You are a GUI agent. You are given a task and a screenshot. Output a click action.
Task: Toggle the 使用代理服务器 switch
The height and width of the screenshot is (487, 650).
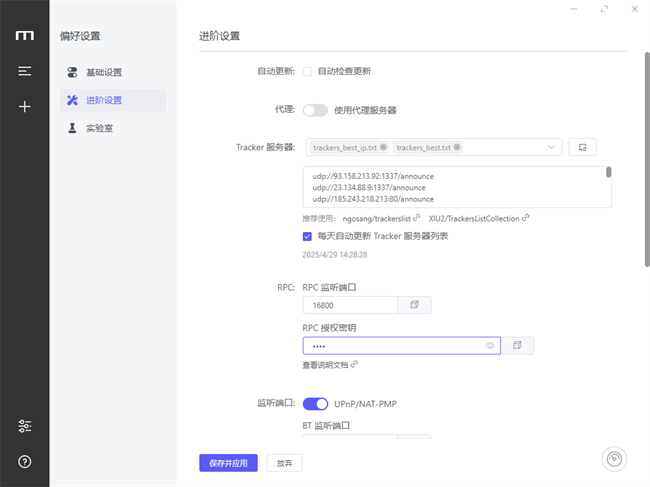pyautogui.click(x=315, y=110)
